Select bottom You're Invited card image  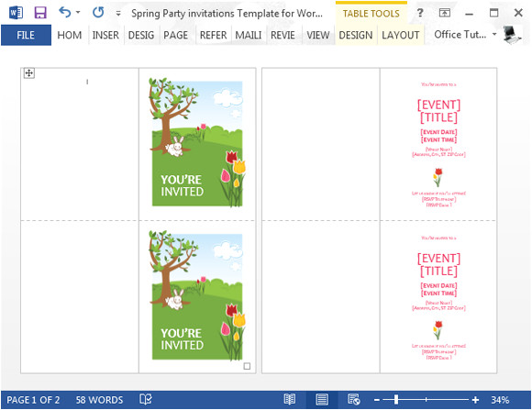point(197,295)
